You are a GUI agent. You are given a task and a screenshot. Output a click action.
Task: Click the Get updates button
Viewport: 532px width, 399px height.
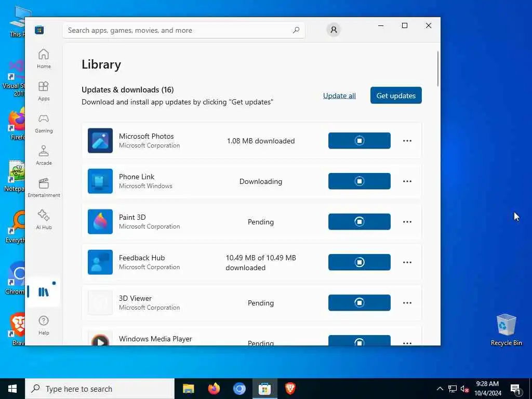point(396,96)
